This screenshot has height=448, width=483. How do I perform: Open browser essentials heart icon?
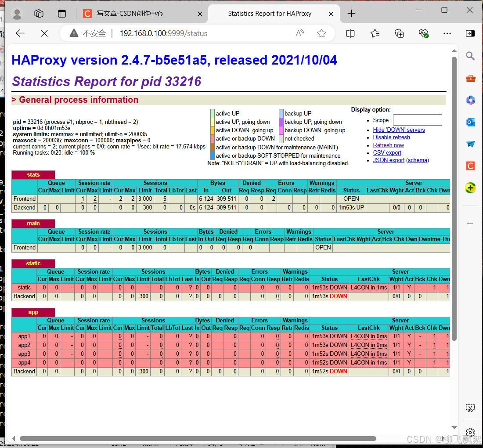pos(424,33)
